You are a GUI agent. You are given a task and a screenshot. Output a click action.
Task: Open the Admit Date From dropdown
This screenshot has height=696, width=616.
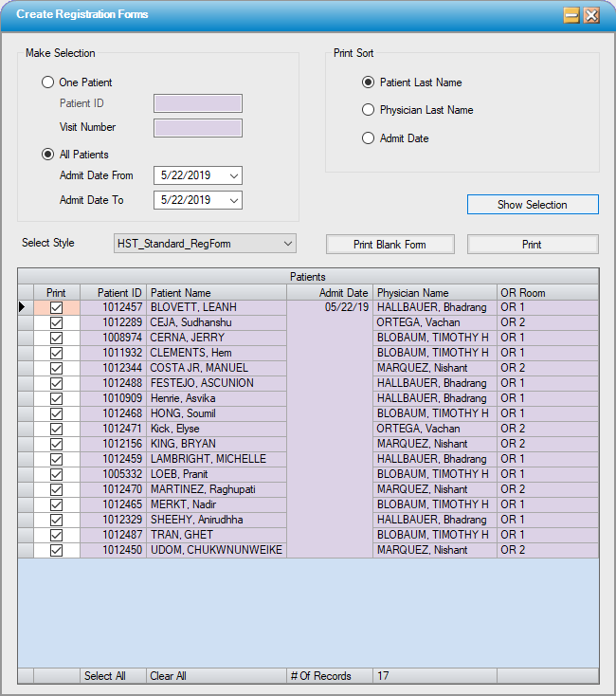click(x=234, y=175)
